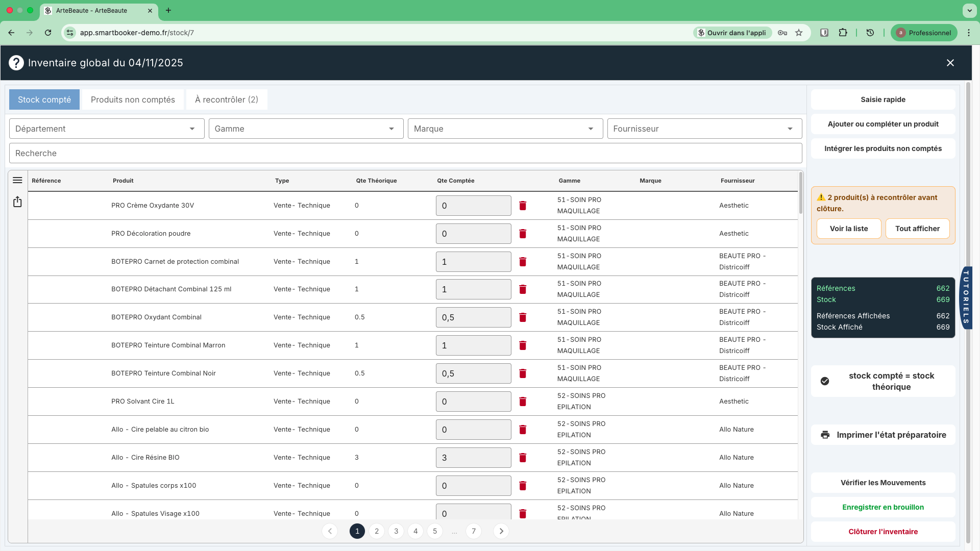This screenshot has height=551, width=980.
Task: Click trash icon for BOTEPRO Oxydant Combinal
Action: [523, 317]
